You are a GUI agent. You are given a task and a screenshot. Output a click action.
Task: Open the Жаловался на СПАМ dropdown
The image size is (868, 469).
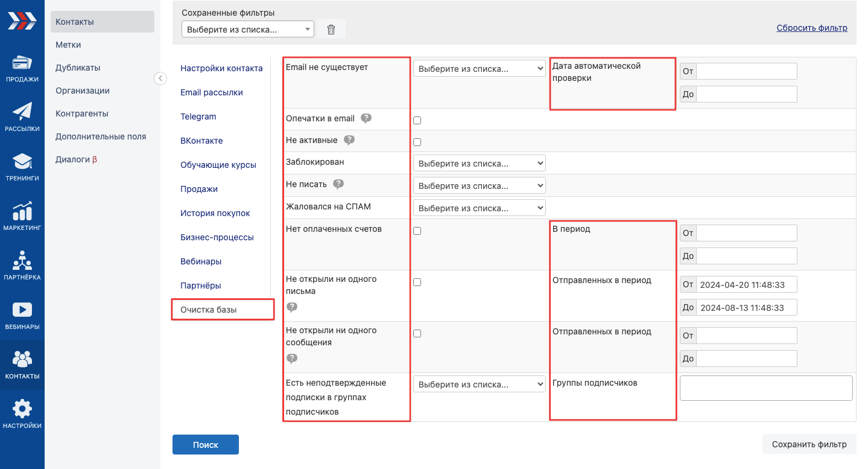480,208
